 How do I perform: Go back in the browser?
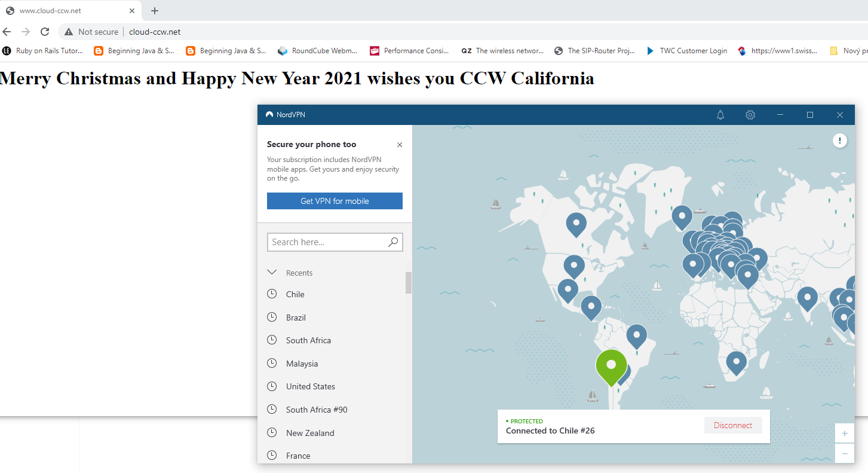7,32
